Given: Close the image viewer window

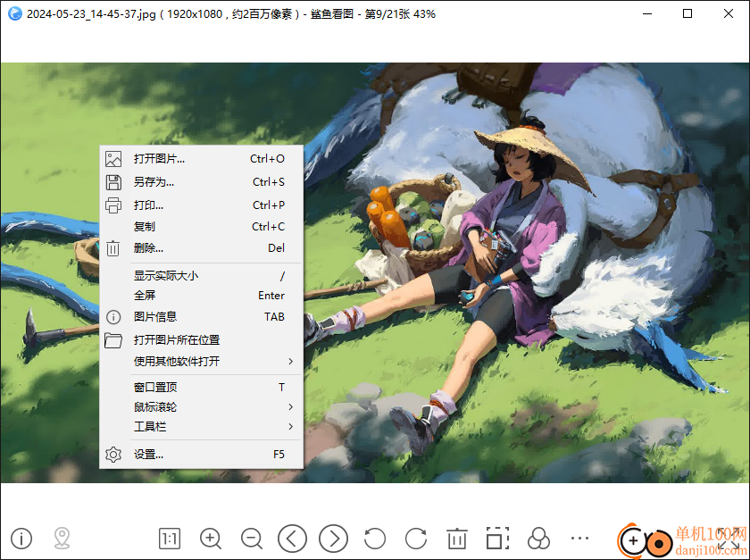Looking at the screenshot, I should pyautogui.click(x=729, y=13).
